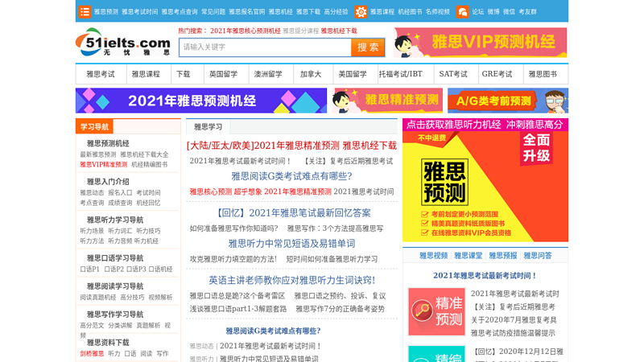Image resolution: width=644 pixels, height=362 pixels.
Task: Open 【回忆】2020年12月12日雅 link
Action: [x=518, y=352]
